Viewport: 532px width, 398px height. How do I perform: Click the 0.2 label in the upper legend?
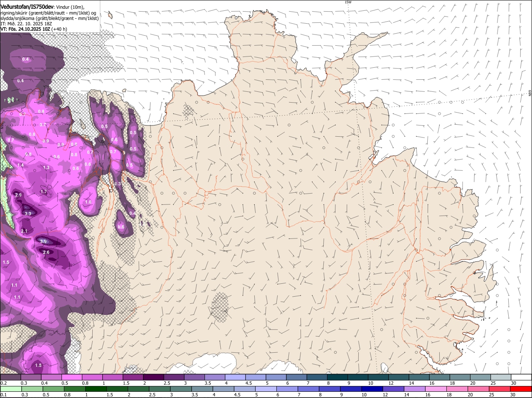(3, 383)
